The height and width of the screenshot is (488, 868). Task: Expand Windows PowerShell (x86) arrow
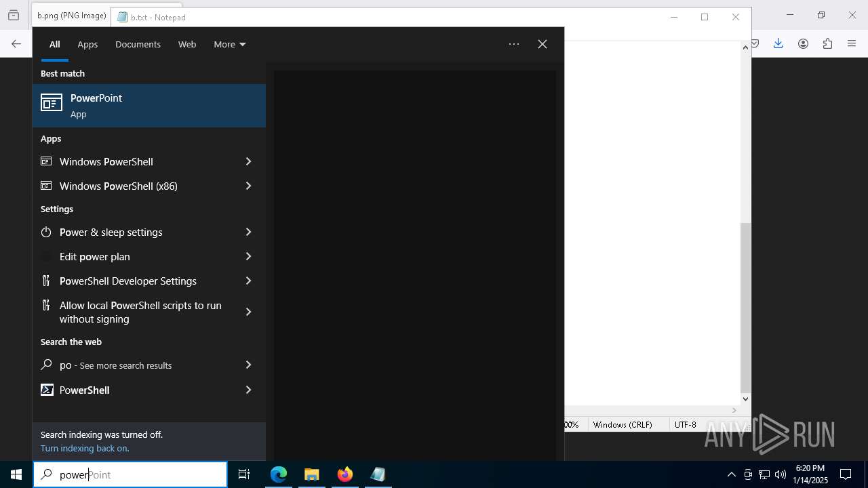click(x=248, y=186)
